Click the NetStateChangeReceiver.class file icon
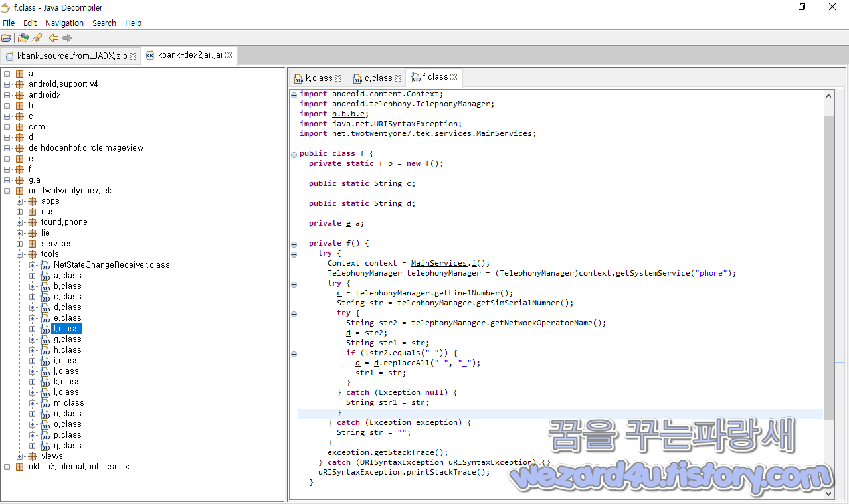This screenshot has width=849, height=504. 45,265
